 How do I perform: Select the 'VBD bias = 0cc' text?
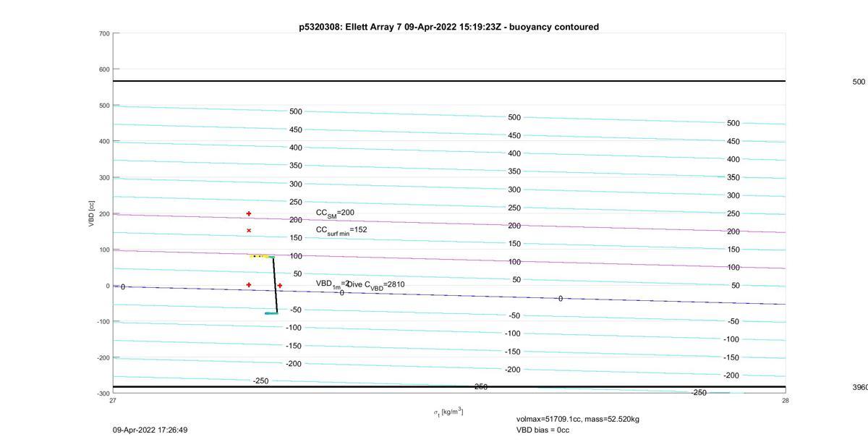[543, 430]
